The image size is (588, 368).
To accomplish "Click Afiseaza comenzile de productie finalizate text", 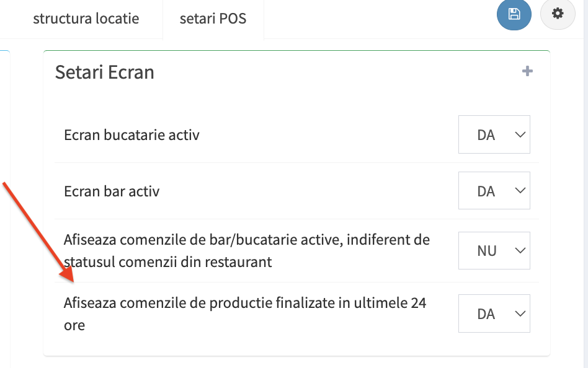I will pyautogui.click(x=244, y=304).
